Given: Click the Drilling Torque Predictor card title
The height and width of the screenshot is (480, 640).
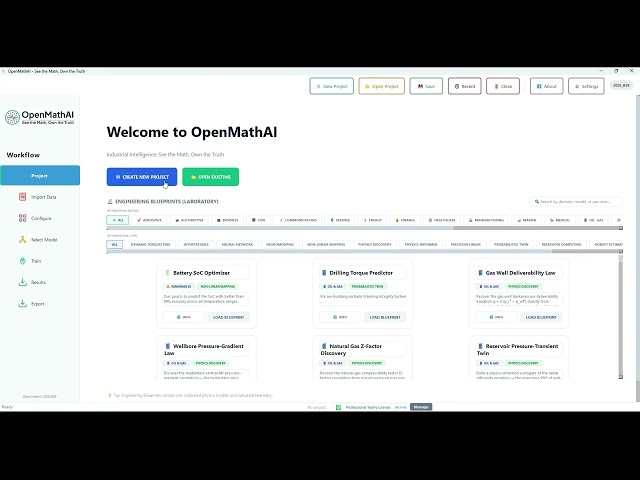Looking at the screenshot, I should pyautogui.click(x=361, y=273).
